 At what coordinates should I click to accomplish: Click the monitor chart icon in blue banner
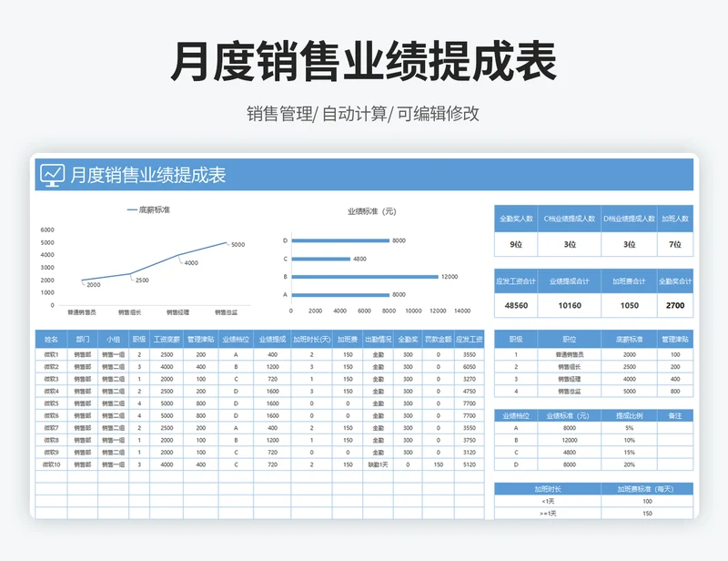[52, 175]
